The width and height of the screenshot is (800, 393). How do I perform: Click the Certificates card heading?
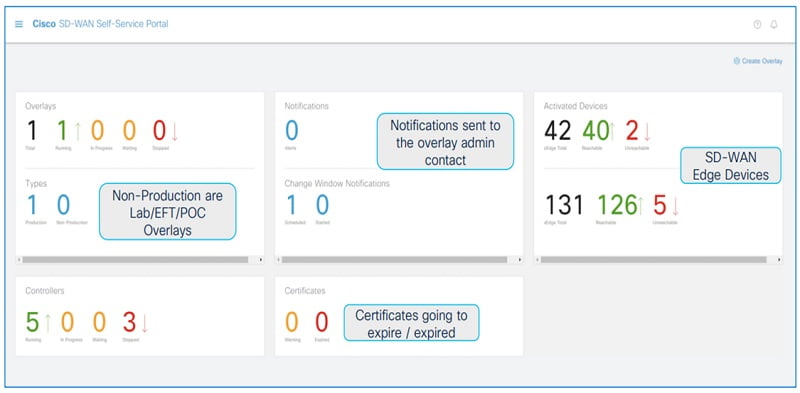(x=305, y=291)
